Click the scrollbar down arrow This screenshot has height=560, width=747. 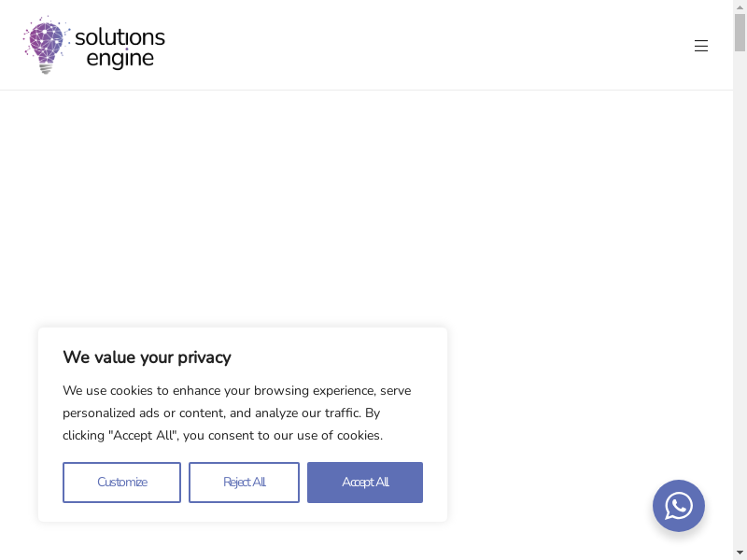click(740, 553)
